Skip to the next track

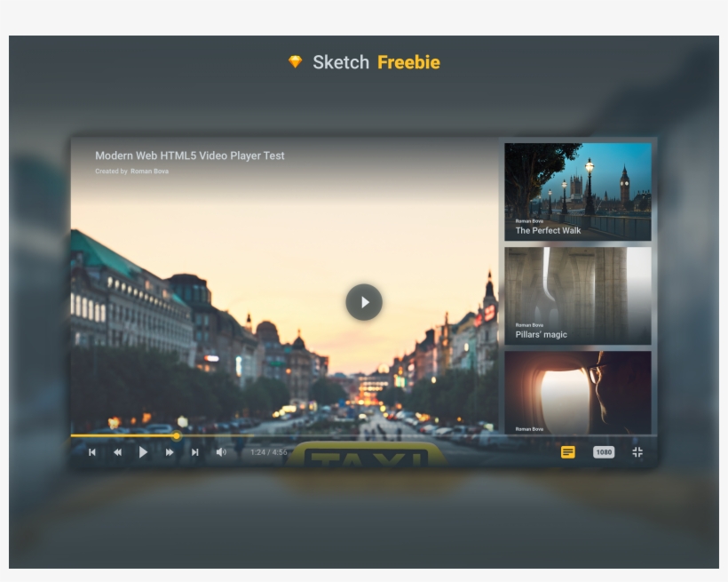(x=195, y=452)
